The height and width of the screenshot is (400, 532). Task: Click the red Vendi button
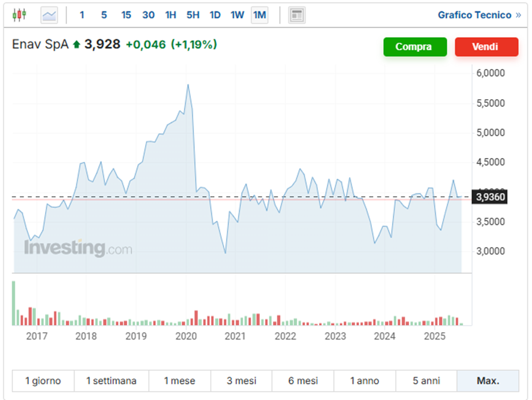[x=486, y=47]
